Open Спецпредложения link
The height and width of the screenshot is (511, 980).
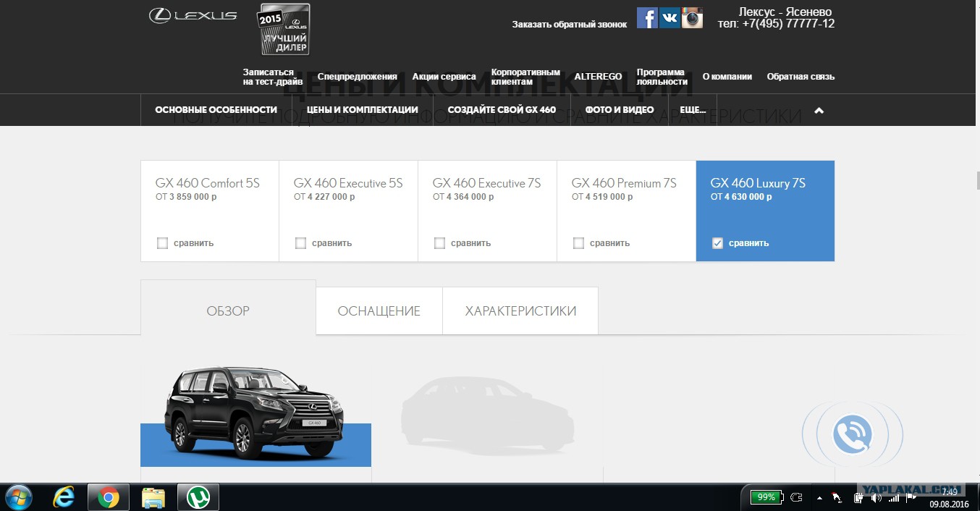click(x=357, y=77)
